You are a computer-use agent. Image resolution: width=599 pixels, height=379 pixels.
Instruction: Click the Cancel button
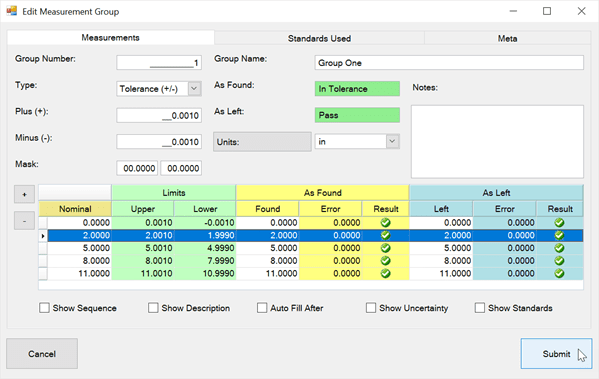(42, 354)
